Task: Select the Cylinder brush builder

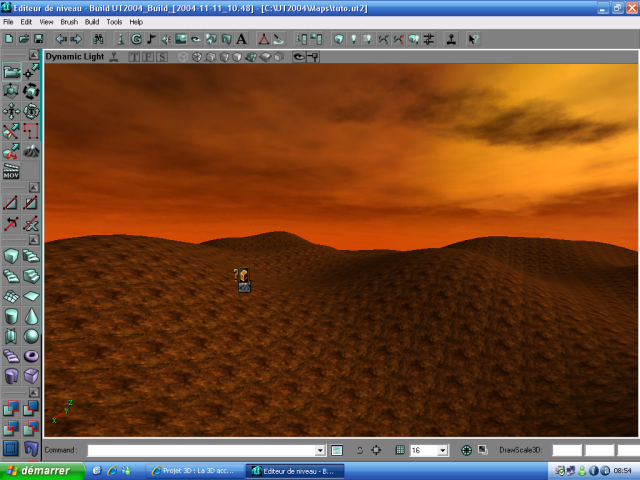Action: 11,316
